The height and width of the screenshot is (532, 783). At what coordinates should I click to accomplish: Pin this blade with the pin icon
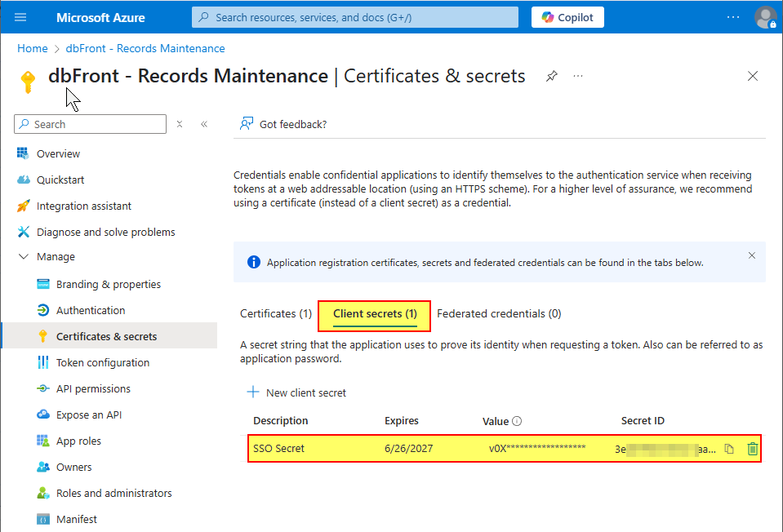coord(551,76)
